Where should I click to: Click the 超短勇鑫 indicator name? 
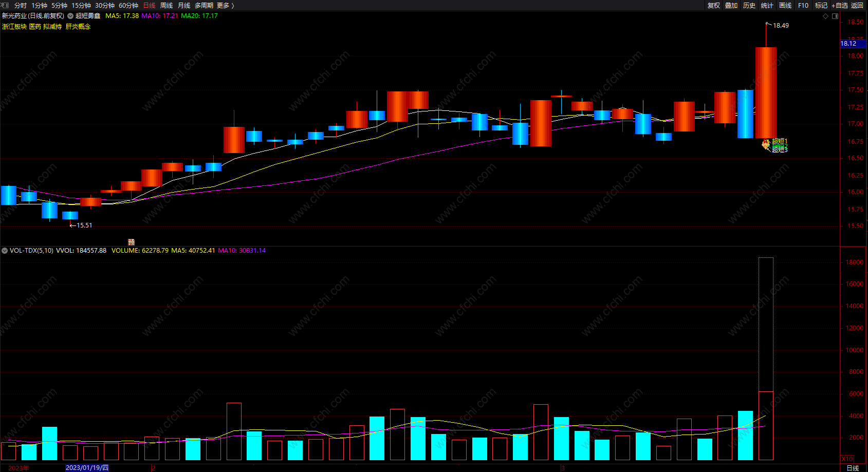tap(88, 16)
